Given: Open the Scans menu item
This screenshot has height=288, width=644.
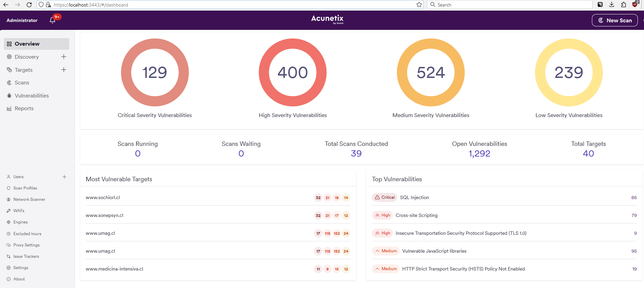Looking at the screenshot, I should tap(22, 83).
